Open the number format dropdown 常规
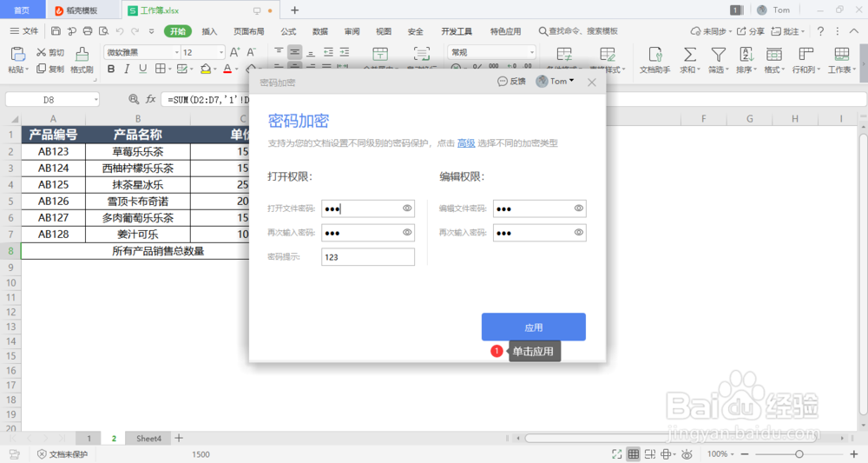This screenshot has width=868, height=463. [531, 52]
